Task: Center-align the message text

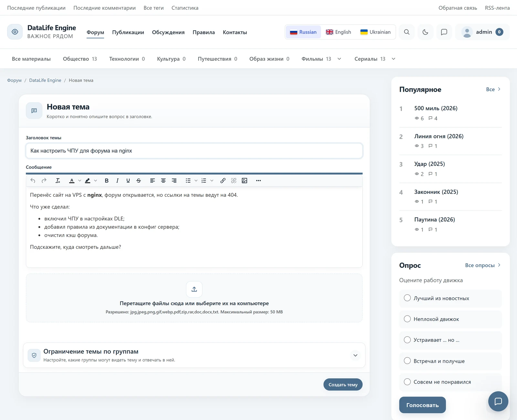Action: pyautogui.click(x=163, y=181)
